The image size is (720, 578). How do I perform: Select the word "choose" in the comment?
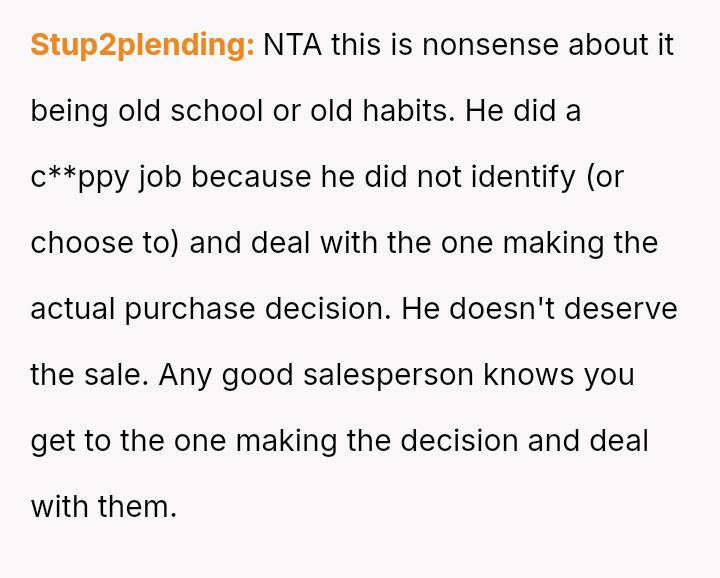[x=80, y=243]
